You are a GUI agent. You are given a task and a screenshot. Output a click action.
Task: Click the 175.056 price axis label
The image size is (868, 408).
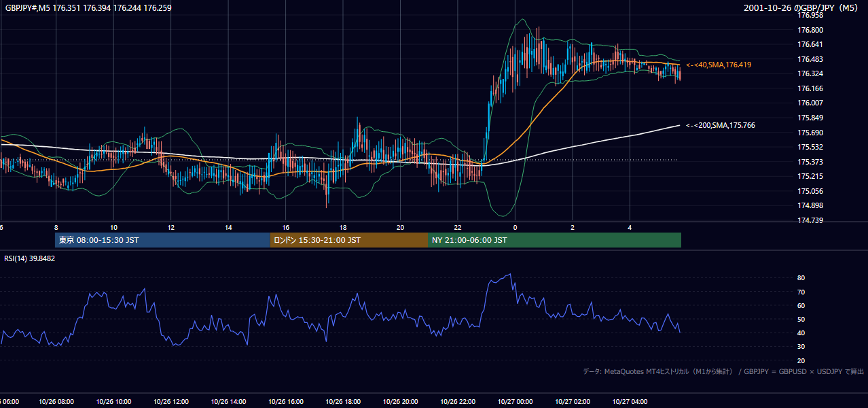point(810,191)
